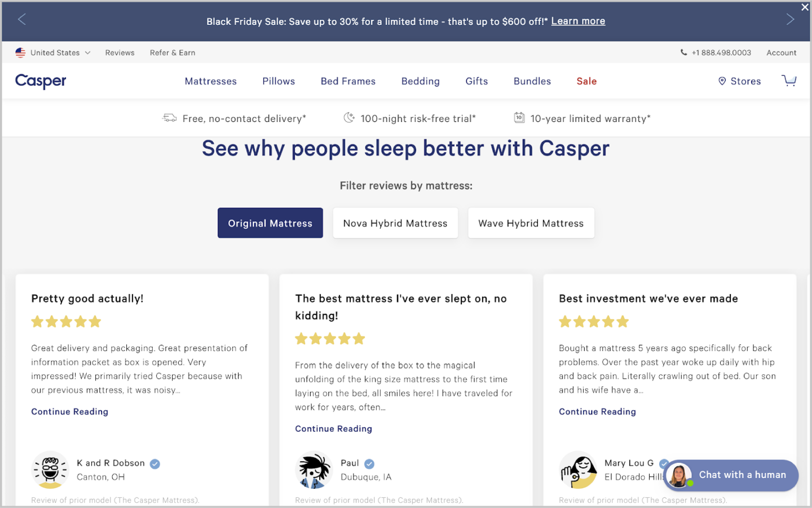Advance to next promo banner arrow

tap(790, 20)
